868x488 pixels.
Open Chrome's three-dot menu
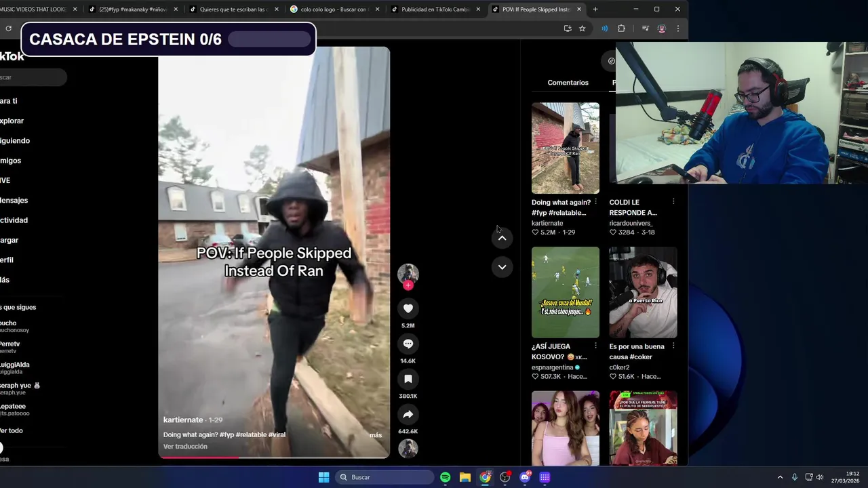point(677,28)
